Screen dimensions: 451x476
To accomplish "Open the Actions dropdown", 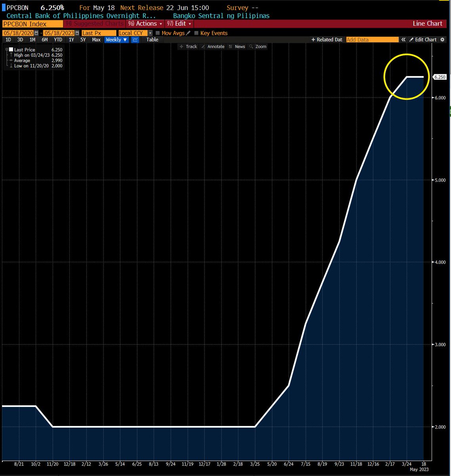I will (145, 24).
